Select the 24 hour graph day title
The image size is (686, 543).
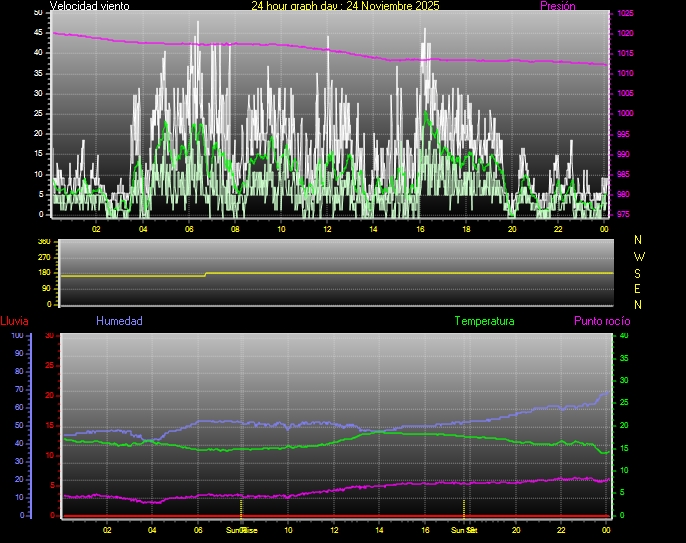click(x=345, y=6)
